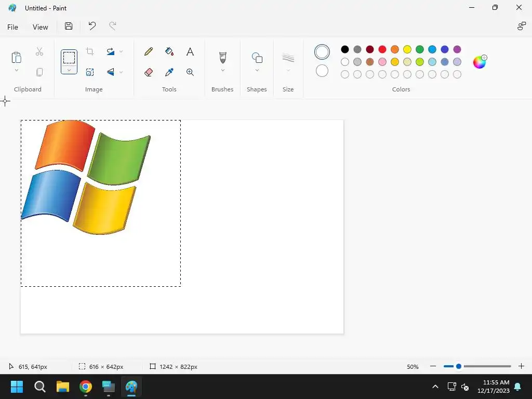This screenshot has width=532, height=399.
Task: Pick the pink color swatch
Action: point(382,62)
